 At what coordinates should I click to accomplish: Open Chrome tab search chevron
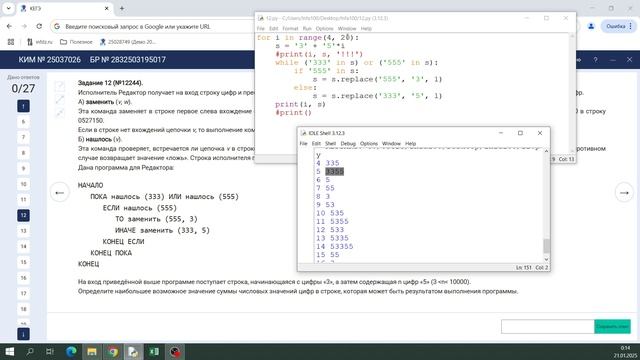pyautogui.click(x=8, y=8)
